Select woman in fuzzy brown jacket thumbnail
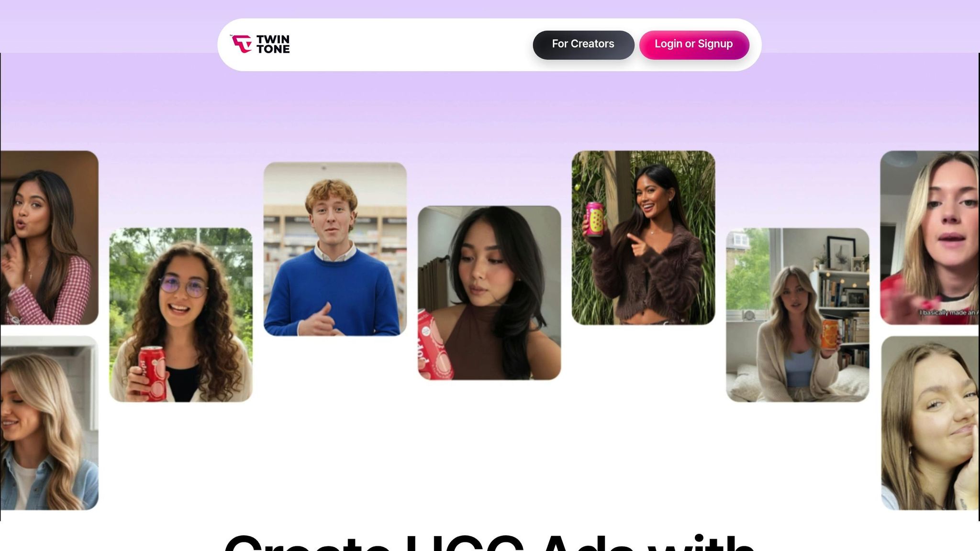Screen dimensions: 980x551 (643, 237)
